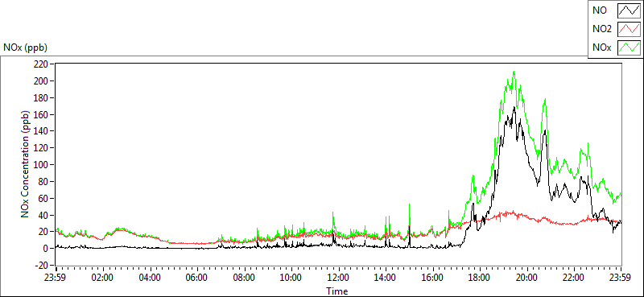Click the Time axis label
644x297 pixels.
(x=337, y=291)
